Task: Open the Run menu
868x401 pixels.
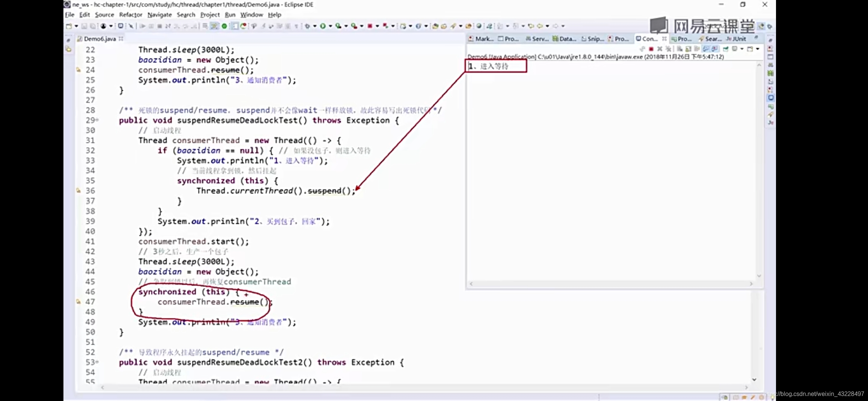Action: click(x=230, y=14)
